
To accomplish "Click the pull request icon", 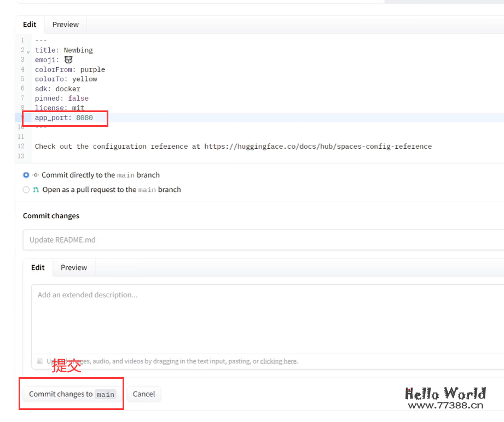I will pos(36,190).
